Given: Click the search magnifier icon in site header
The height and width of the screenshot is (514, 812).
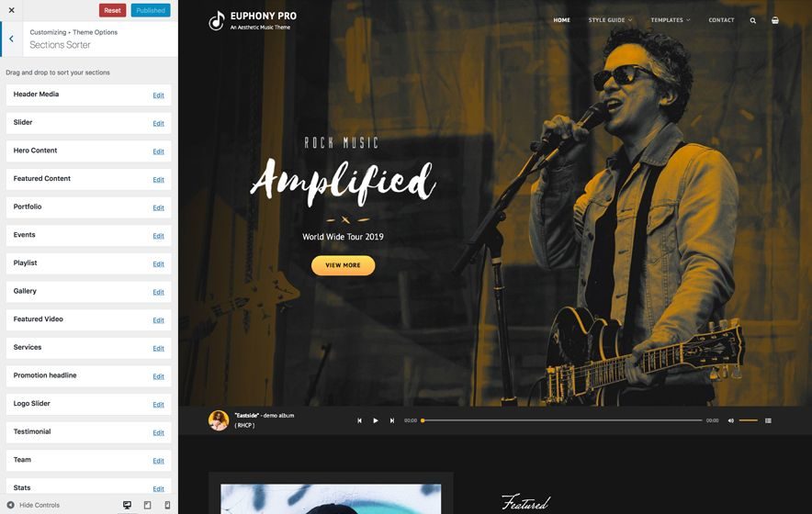Looking at the screenshot, I should point(753,21).
